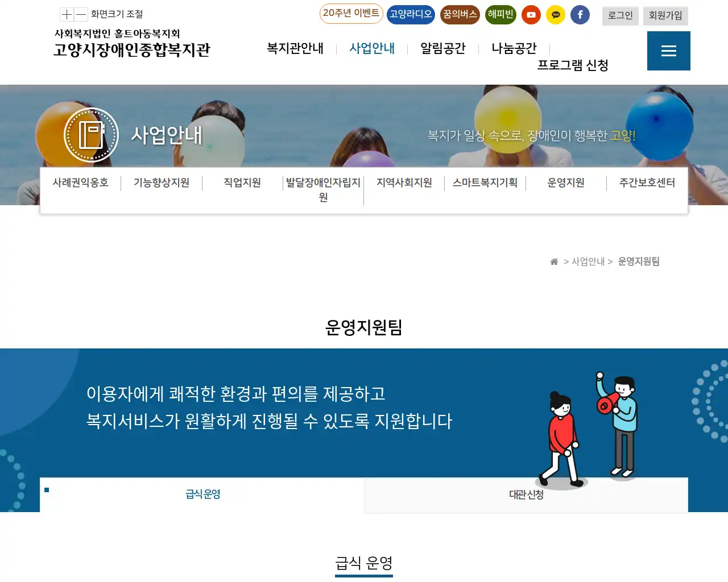Click the 20주년 이벤트 badge
The image size is (728, 582).
(351, 14)
